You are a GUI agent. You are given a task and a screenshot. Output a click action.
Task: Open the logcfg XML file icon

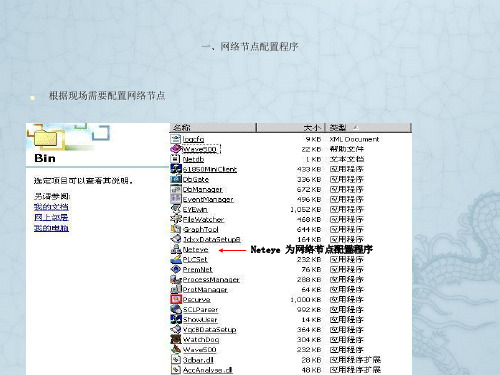point(176,139)
